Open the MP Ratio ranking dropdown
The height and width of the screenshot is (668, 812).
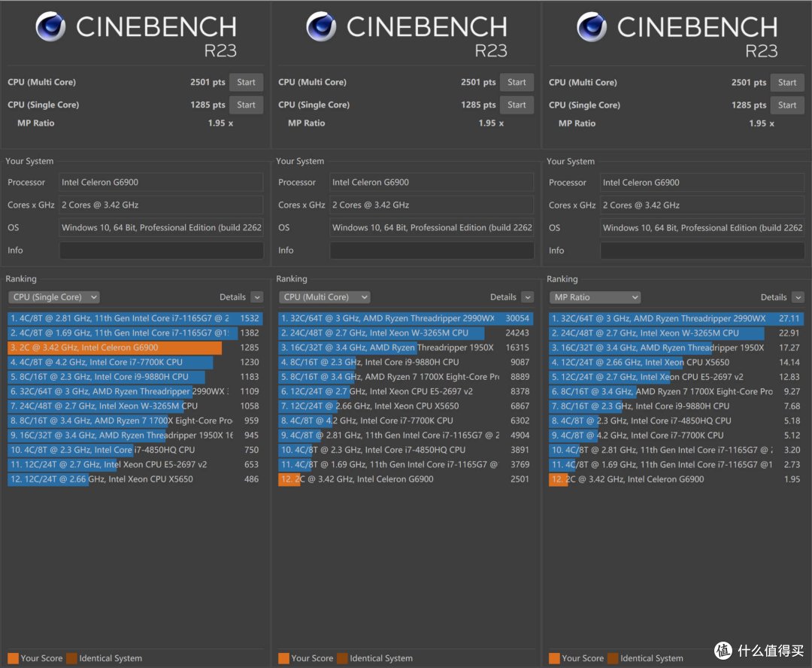point(595,297)
